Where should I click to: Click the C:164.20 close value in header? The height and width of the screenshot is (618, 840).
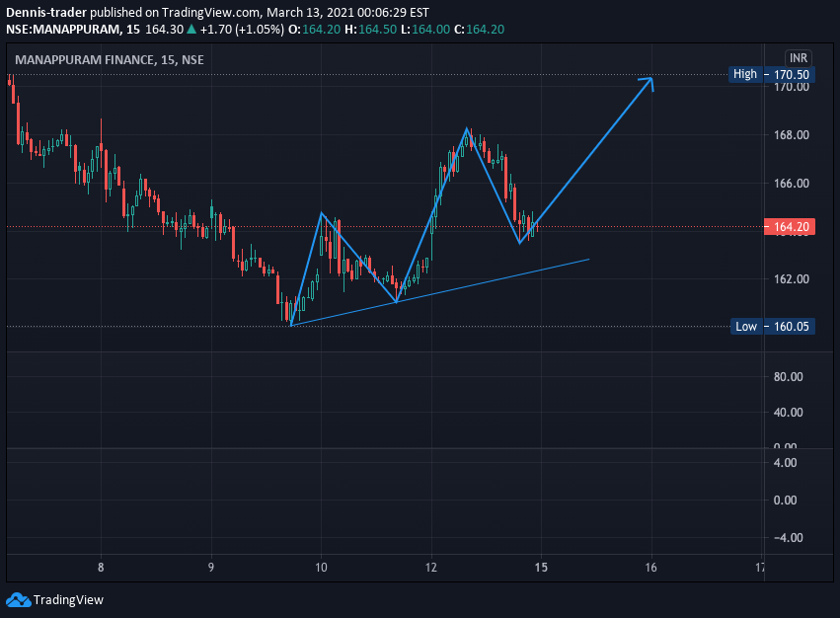click(x=480, y=29)
